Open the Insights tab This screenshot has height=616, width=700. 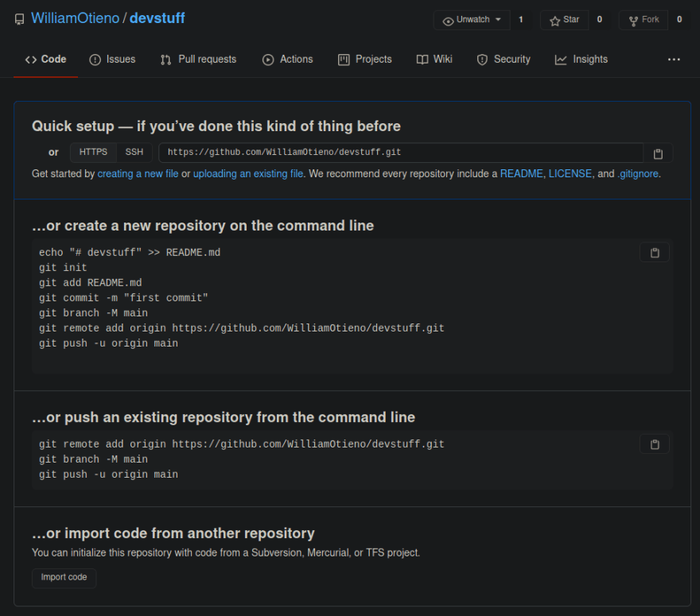click(x=581, y=60)
